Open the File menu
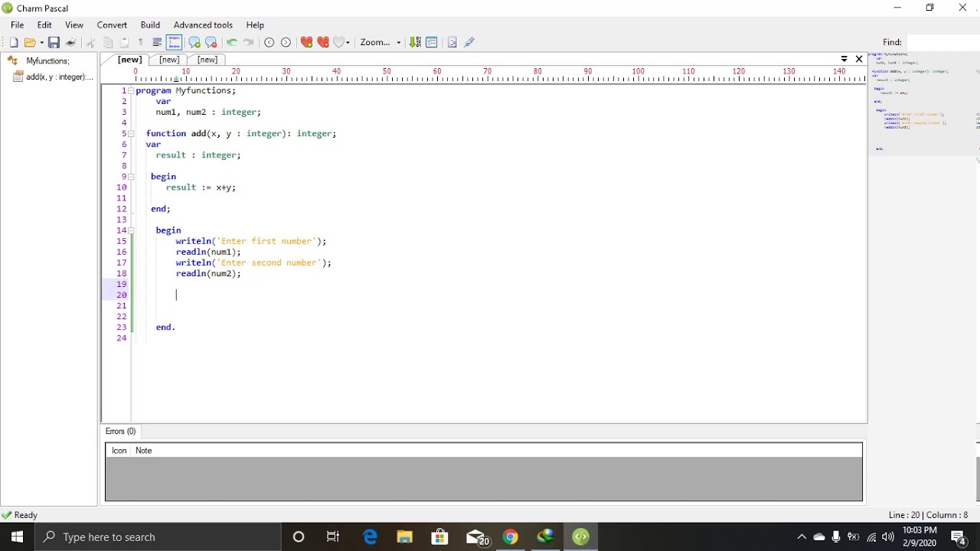980x551 pixels. tap(17, 25)
